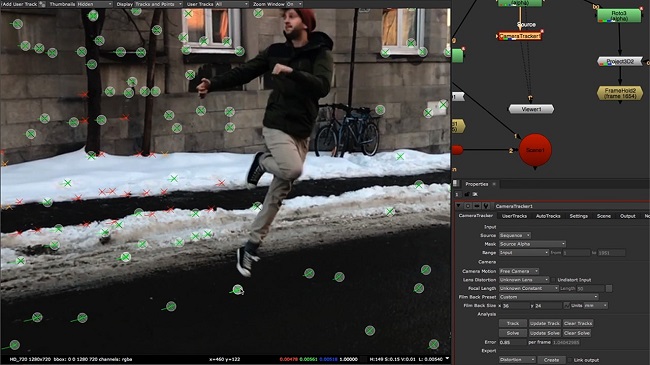
Task: Toggle the Link output checkbox
Action: click(570, 360)
